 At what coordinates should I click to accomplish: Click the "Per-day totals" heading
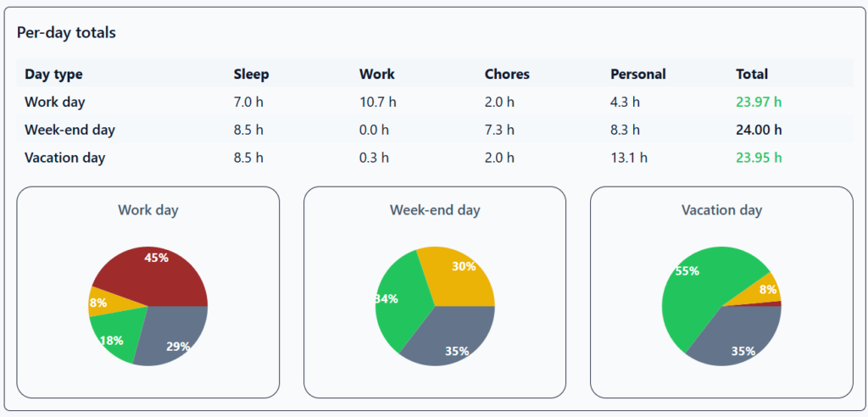click(66, 32)
